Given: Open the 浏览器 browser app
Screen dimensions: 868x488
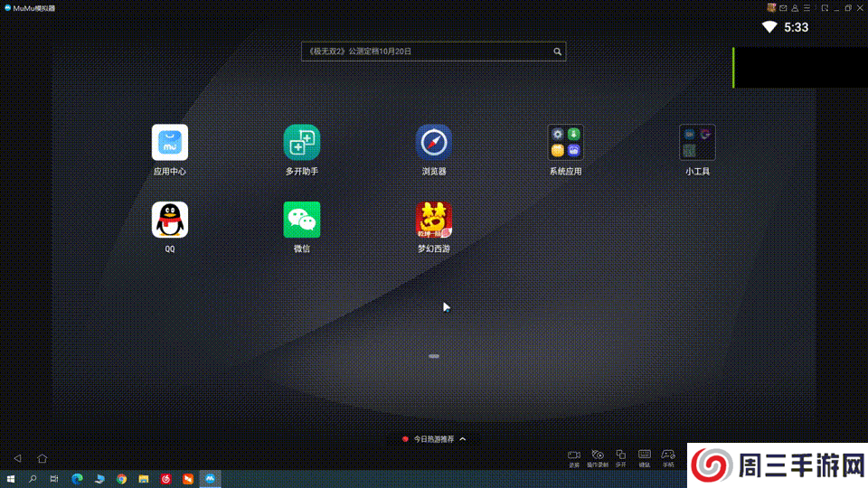Looking at the screenshot, I should tap(433, 143).
